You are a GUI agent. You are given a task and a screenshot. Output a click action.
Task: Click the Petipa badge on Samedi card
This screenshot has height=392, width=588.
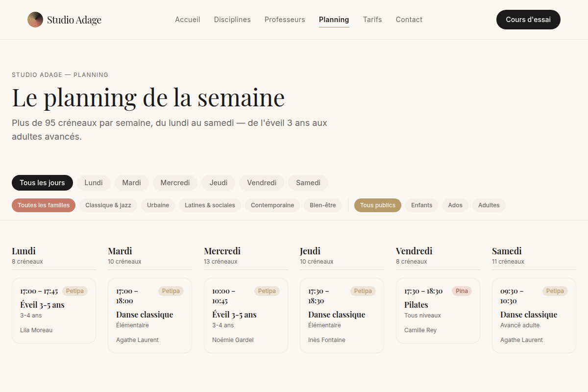pyautogui.click(x=555, y=291)
